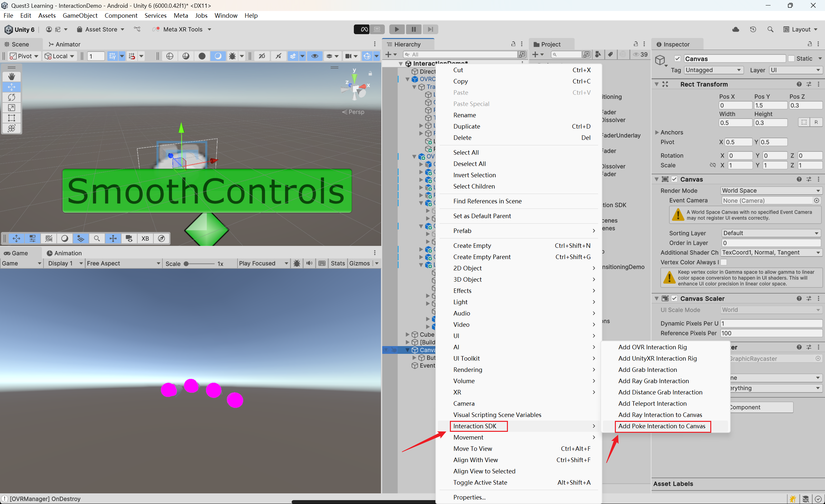Click the Game view bug debug icon
Viewport: 825px width, 504px height.
click(297, 263)
